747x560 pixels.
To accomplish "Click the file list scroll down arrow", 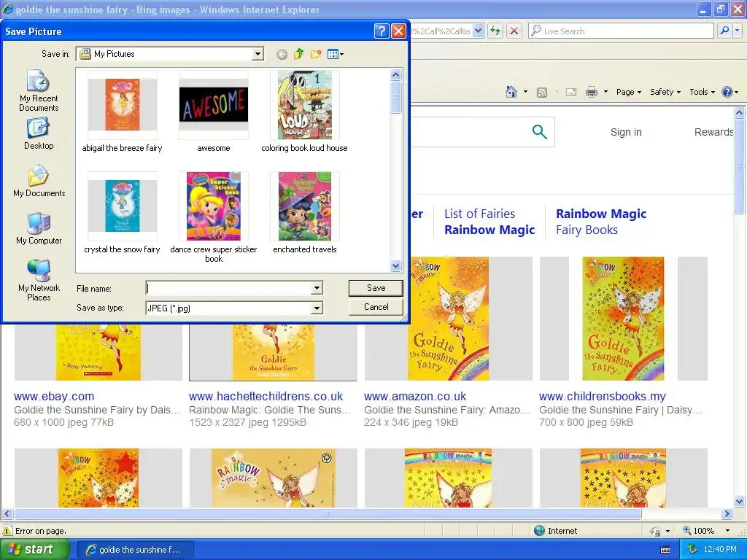I will coord(396,265).
